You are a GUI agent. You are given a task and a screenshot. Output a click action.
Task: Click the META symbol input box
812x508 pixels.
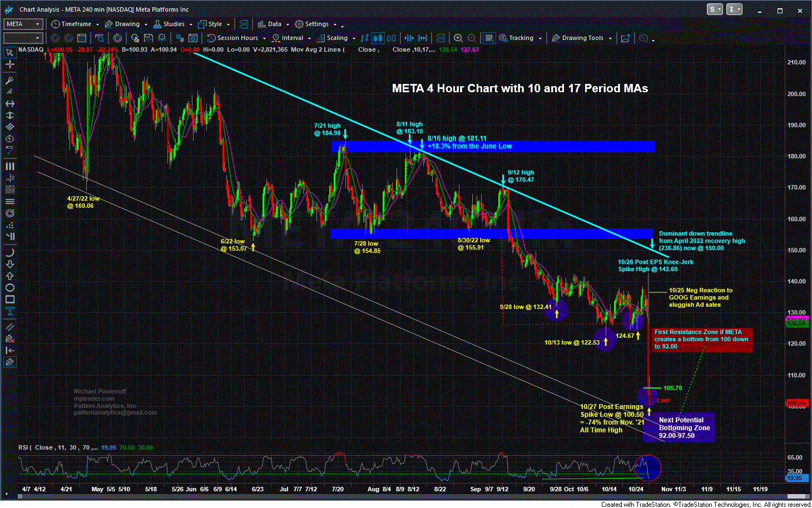[x=23, y=24]
